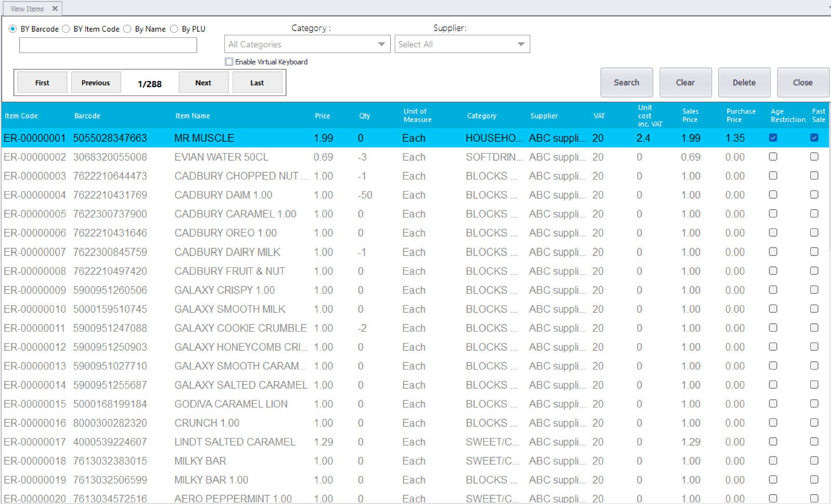Select the BY Barcode radio option

click(12, 29)
